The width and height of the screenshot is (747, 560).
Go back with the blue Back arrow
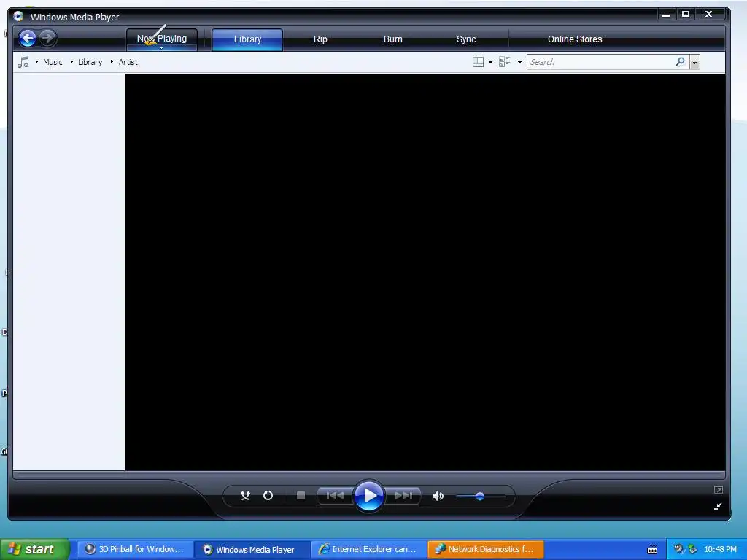[27, 39]
